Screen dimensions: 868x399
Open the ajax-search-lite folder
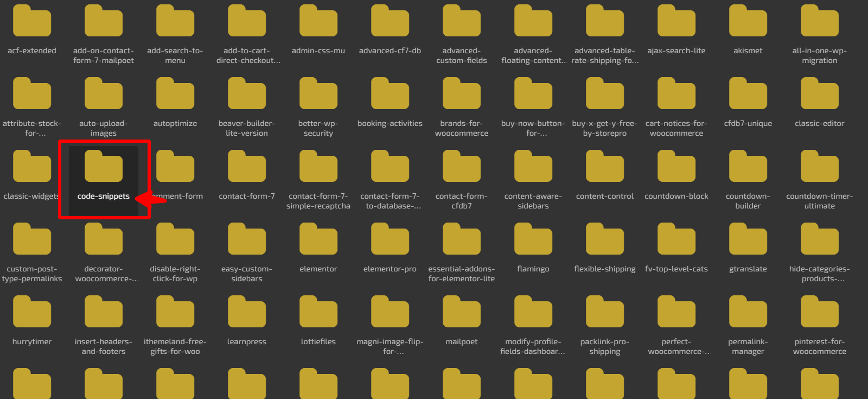[676, 21]
